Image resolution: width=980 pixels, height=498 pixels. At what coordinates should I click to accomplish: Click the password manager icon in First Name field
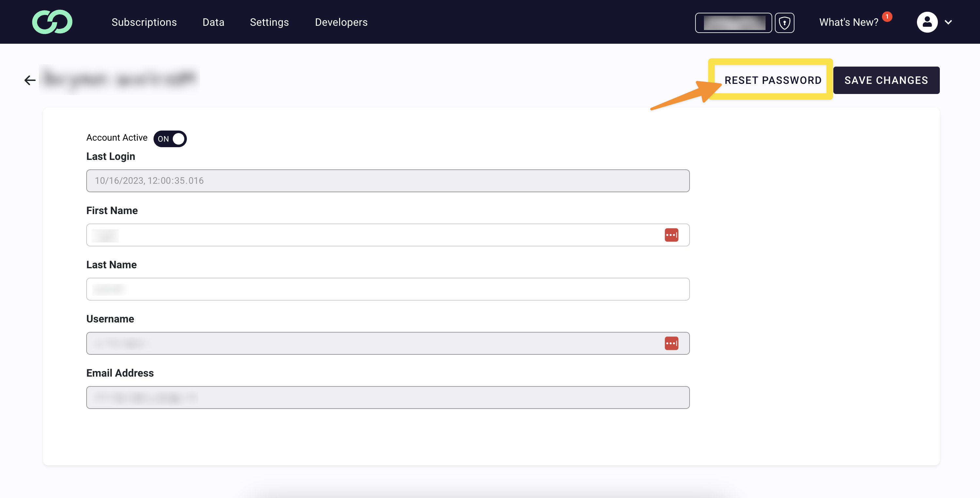point(672,235)
